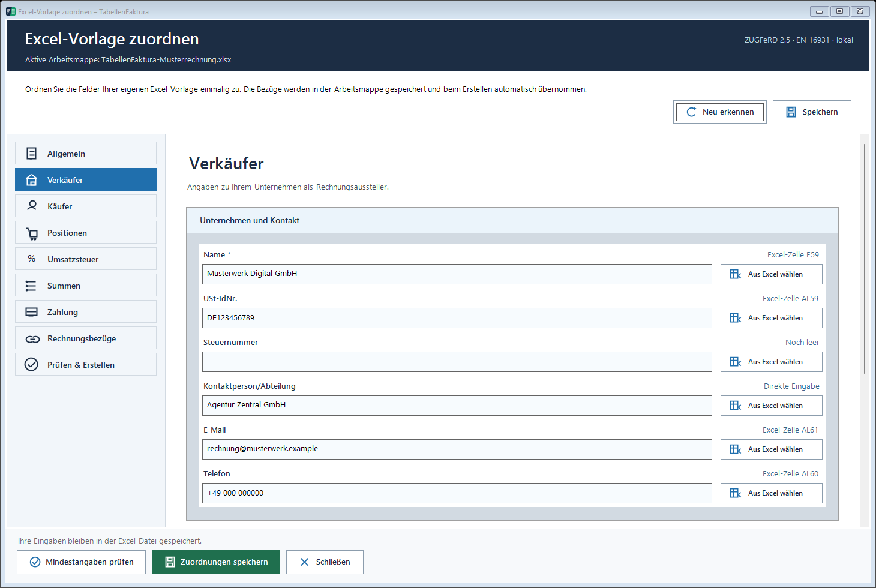Image resolution: width=876 pixels, height=588 pixels.
Task: Select the Verkäufer section
Action: tap(86, 179)
